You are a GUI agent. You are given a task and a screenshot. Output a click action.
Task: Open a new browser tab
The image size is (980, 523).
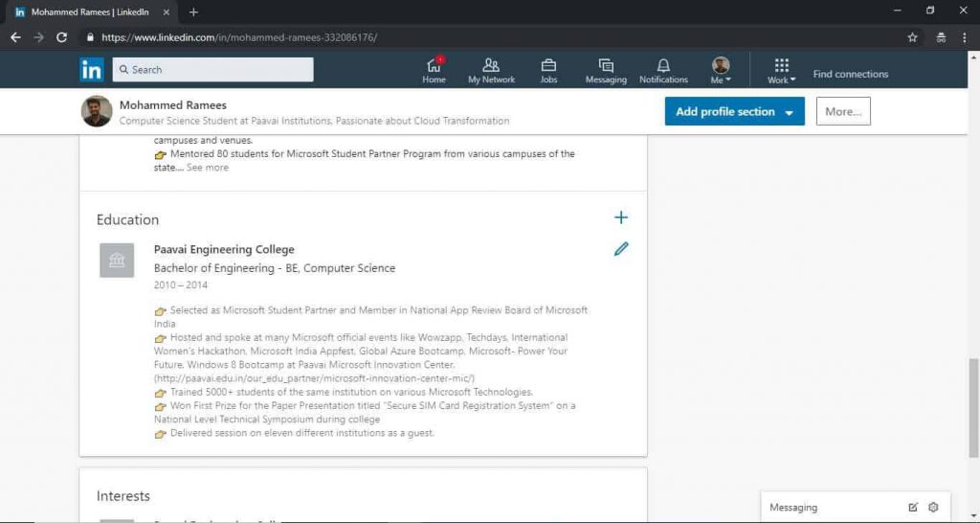(193, 11)
